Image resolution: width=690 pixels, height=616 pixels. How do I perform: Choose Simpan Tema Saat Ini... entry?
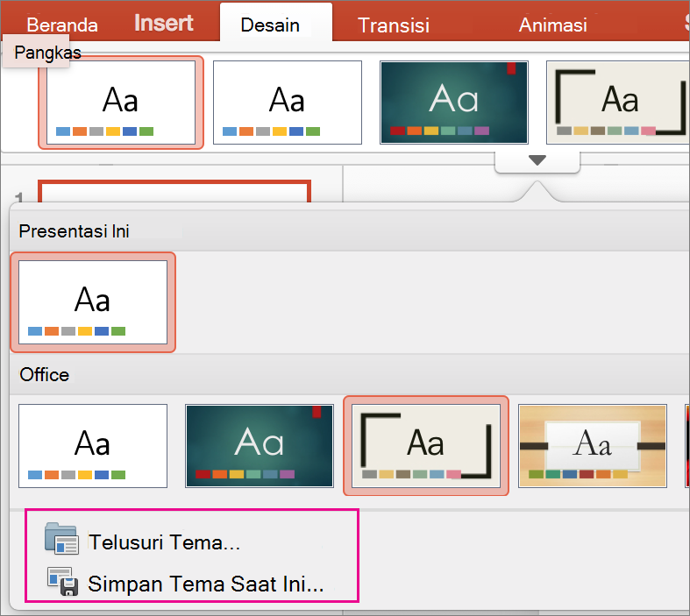[205, 584]
